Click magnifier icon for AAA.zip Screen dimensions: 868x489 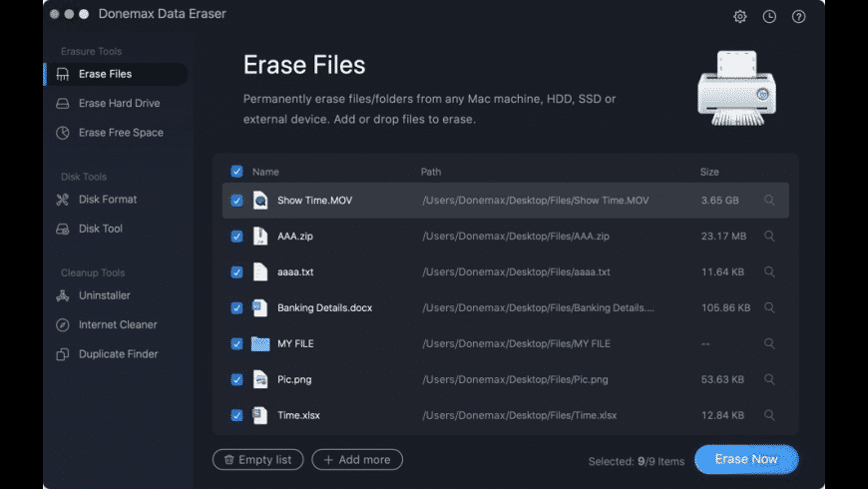pyautogui.click(x=769, y=236)
